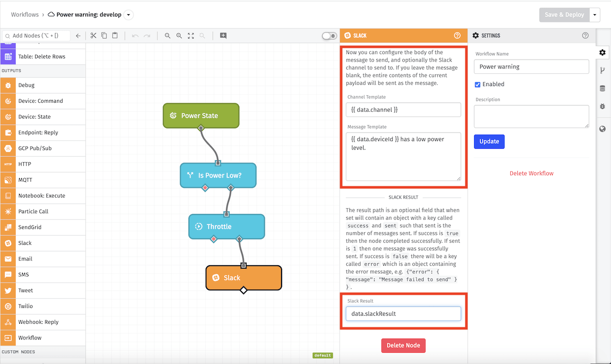Click the white output port below Slack node
Screen dimensions: 611x364
243,290
